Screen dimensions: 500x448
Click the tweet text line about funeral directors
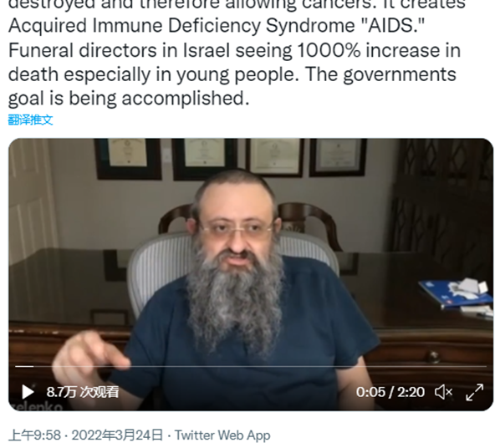click(x=234, y=50)
